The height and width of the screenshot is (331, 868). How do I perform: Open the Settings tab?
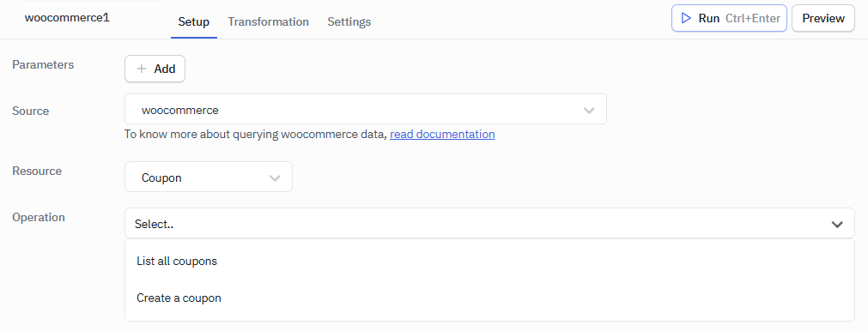(349, 22)
